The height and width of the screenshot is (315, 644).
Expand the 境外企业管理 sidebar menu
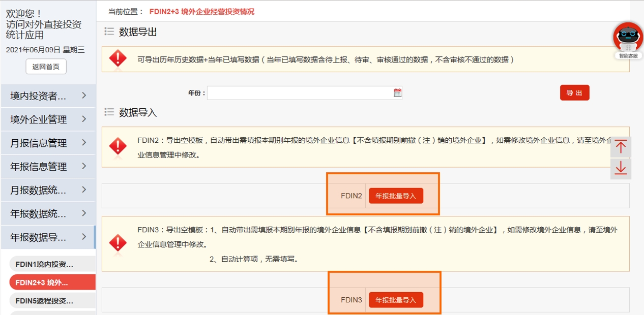(48, 119)
